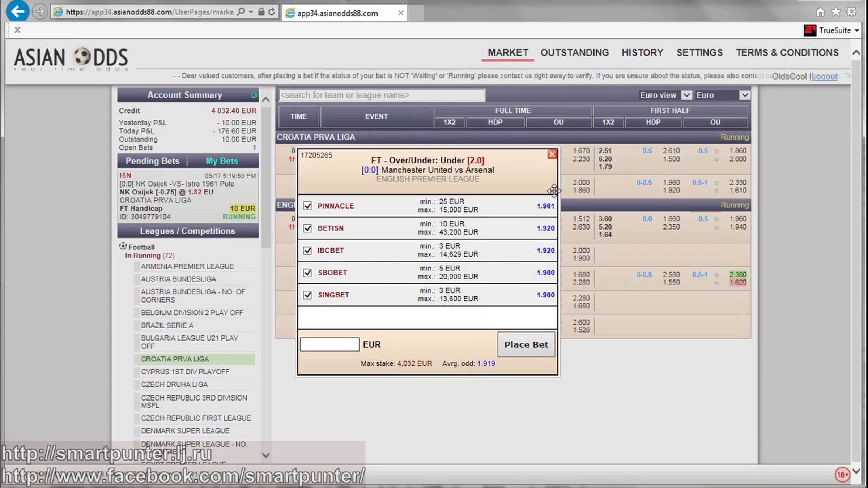
Task: Switch to the Pending Bets tab
Action: click(x=152, y=161)
